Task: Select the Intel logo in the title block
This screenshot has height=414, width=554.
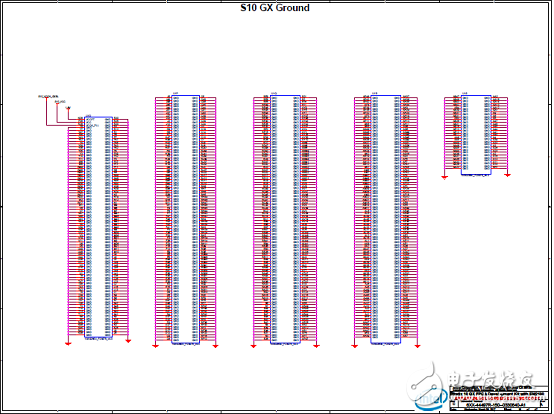Action: pyautogui.click(x=432, y=399)
